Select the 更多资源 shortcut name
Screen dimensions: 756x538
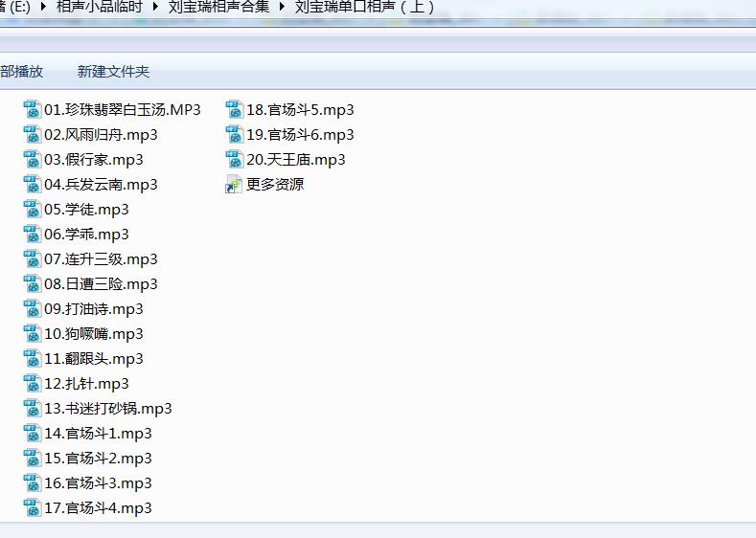click(275, 185)
